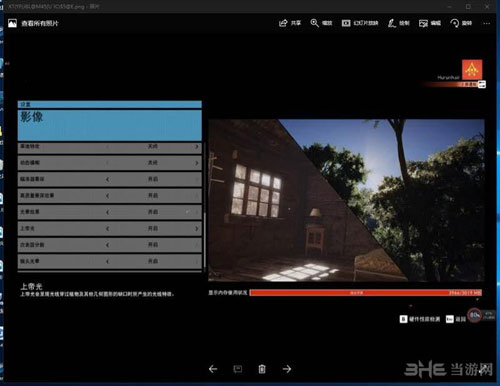Click right arrow on 上帝光 row

pyautogui.click(x=197, y=229)
